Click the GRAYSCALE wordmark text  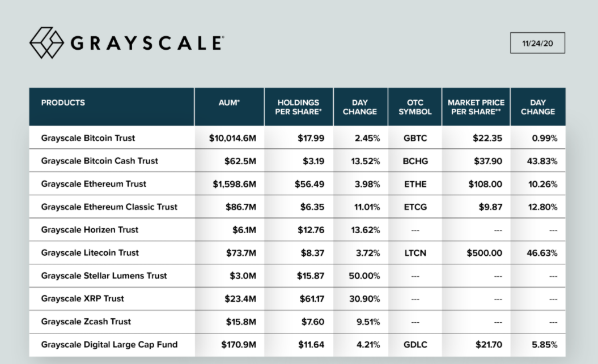147,43
